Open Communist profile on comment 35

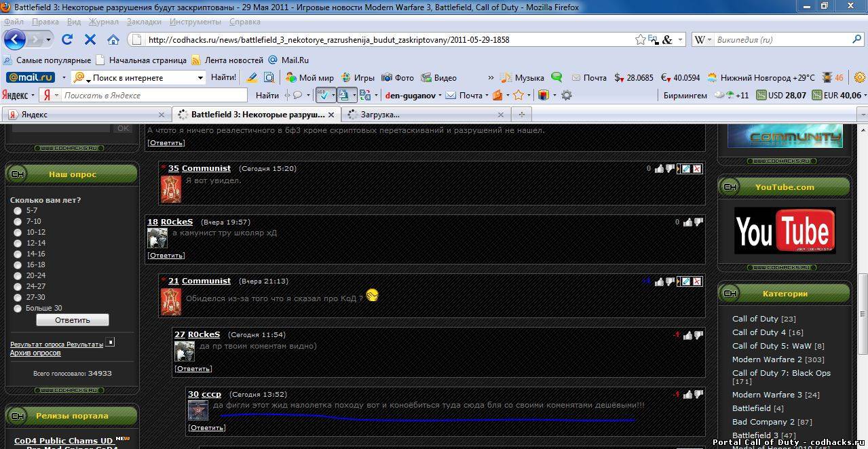point(206,168)
